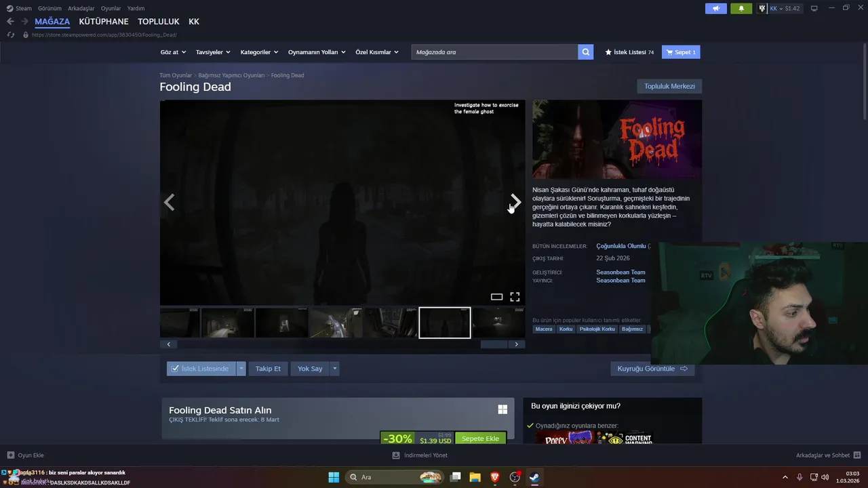Go forward with the right arrow
Image resolution: width=868 pixels, height=488 pixels.
(24, 22)
